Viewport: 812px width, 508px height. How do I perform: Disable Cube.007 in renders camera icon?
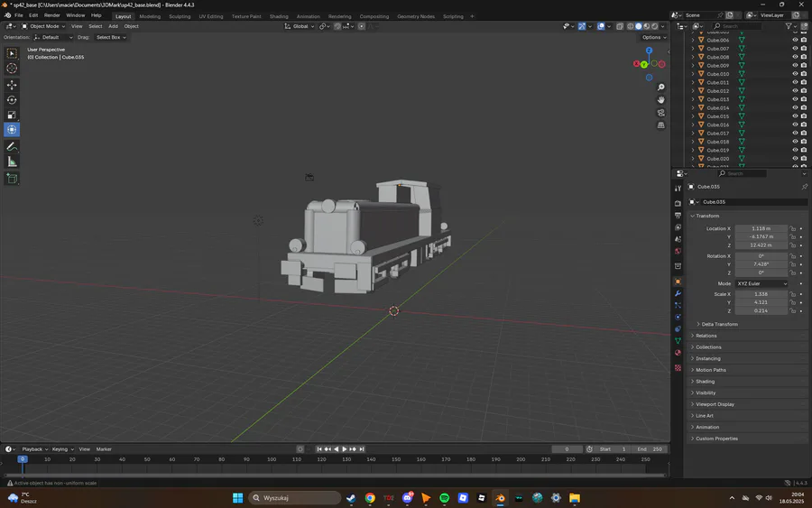(x=804, y=48)
